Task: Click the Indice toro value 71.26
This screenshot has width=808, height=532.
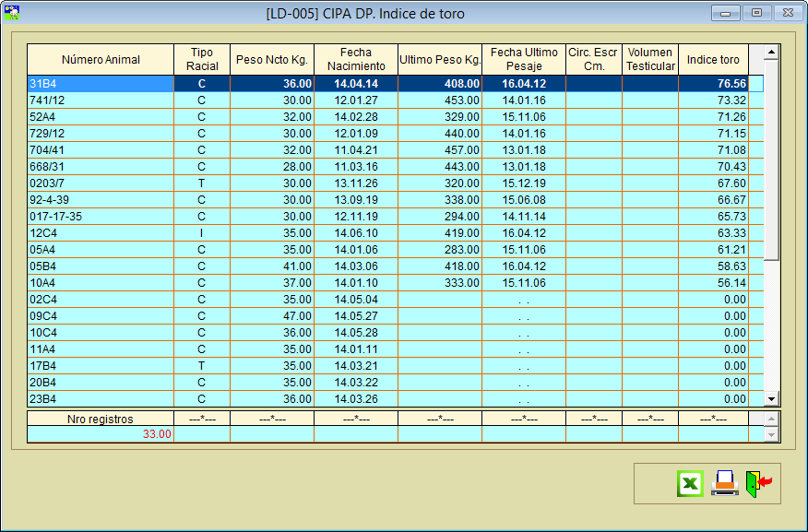Action: pos(713,117)
